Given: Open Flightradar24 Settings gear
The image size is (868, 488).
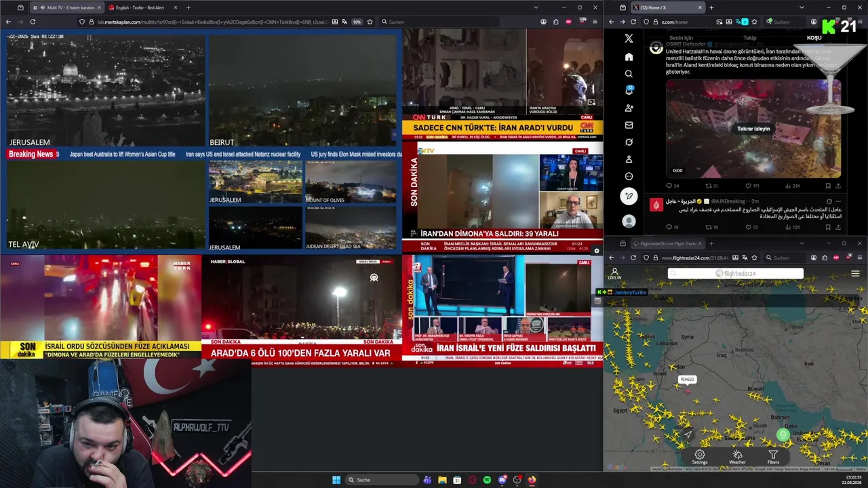Looking at the screenshot, I should pos(700,457).
